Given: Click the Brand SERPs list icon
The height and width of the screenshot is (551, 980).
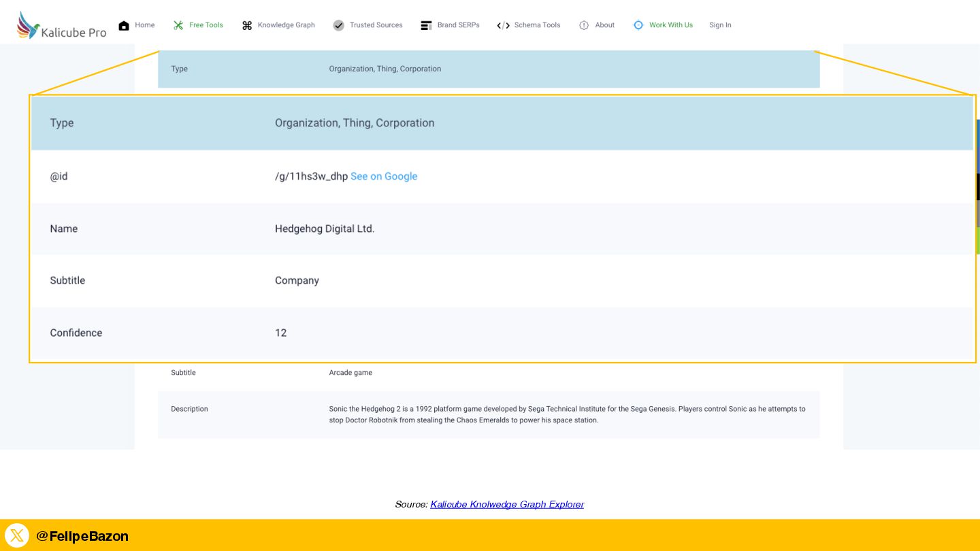Looking at the screenshot, I should [x=426, y=25].
